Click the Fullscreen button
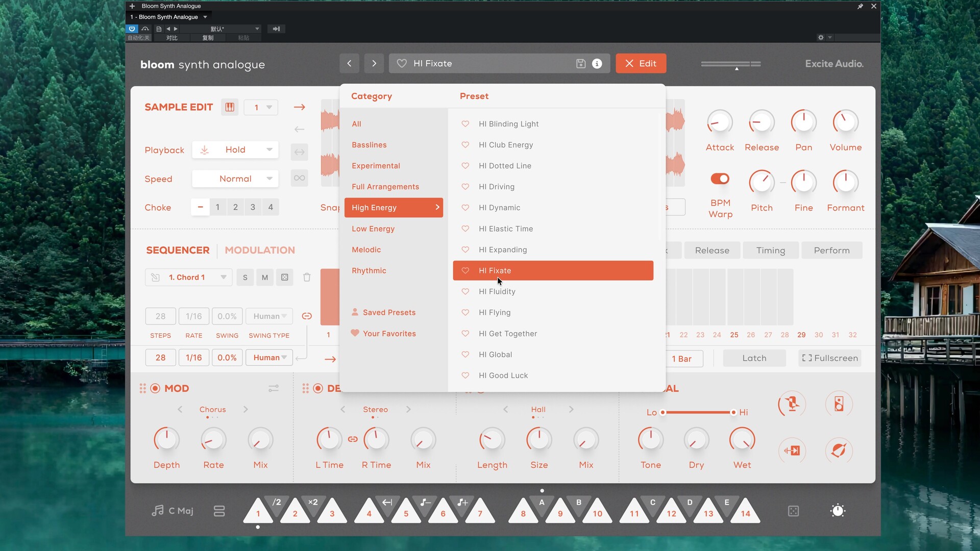The height and width of the screenshot is (551, 980). click(830, 358)
